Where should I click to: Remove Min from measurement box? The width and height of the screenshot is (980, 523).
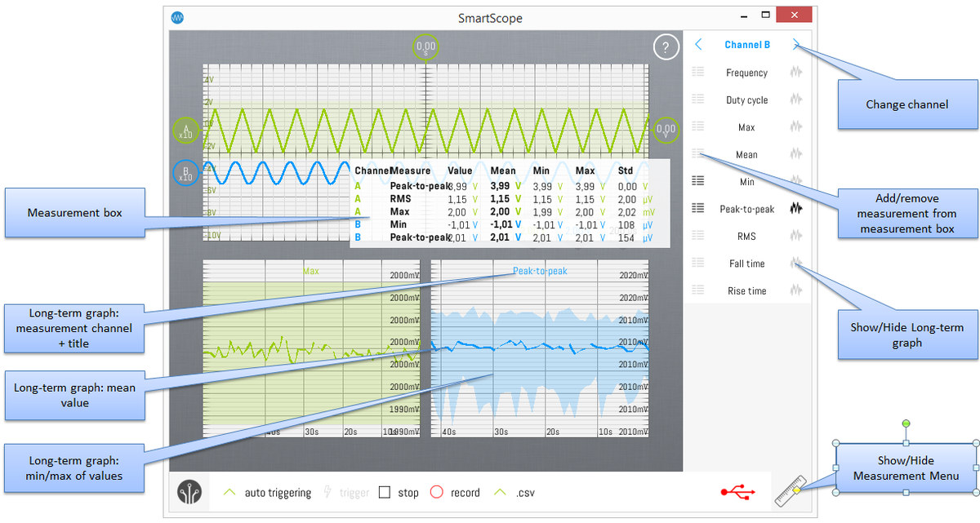coord(698,181)
